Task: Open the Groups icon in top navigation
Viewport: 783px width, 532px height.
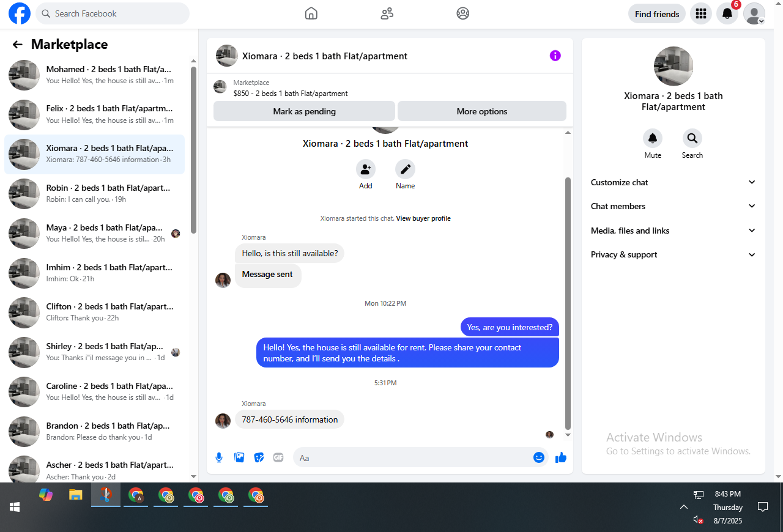Action: point(463,13)
